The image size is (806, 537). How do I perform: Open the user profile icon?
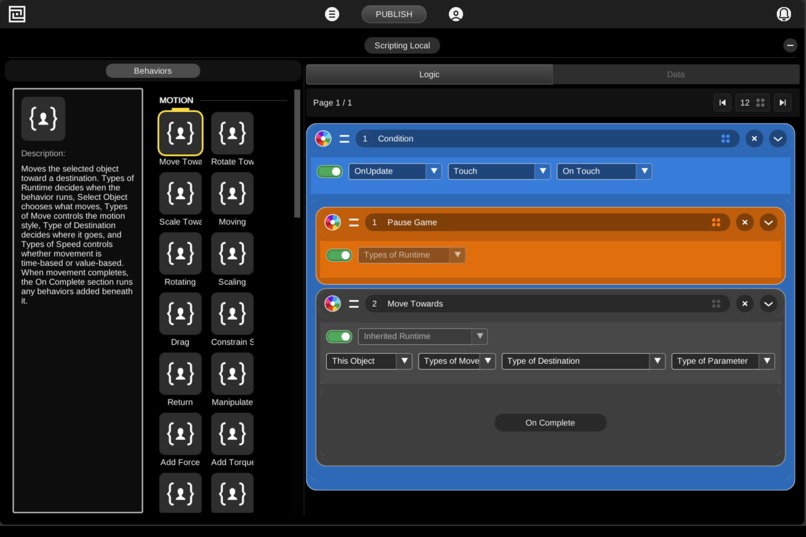coord(455,14)
